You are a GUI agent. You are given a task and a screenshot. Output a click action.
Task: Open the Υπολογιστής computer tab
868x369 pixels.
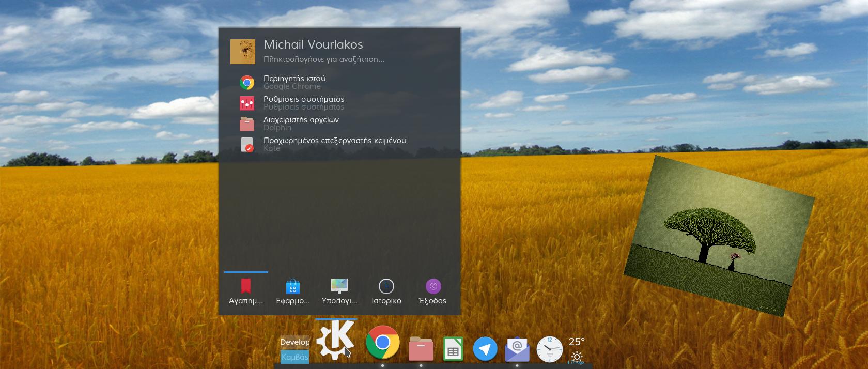[x=339, y=292]
